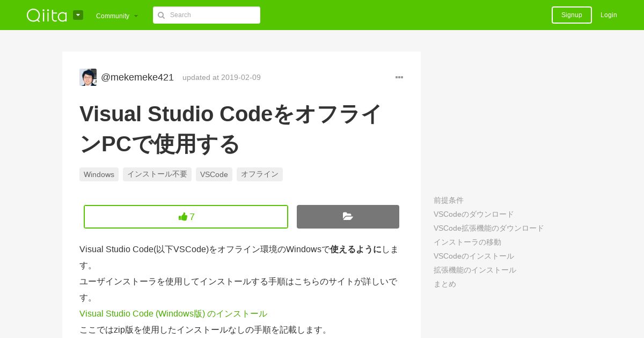Open author avatar of mekemeke421
The image size is (644, 338).
coord(88,77)
